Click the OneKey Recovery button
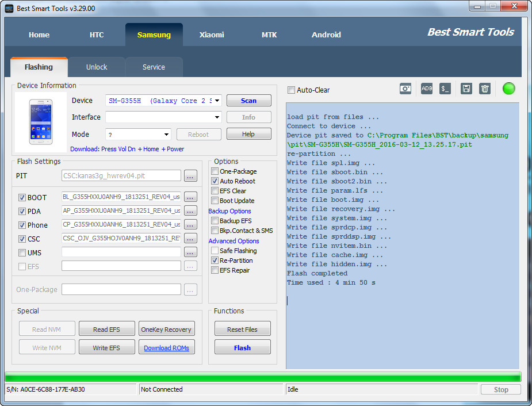Viewport: 532px width, 406px height. coord(166,329)
